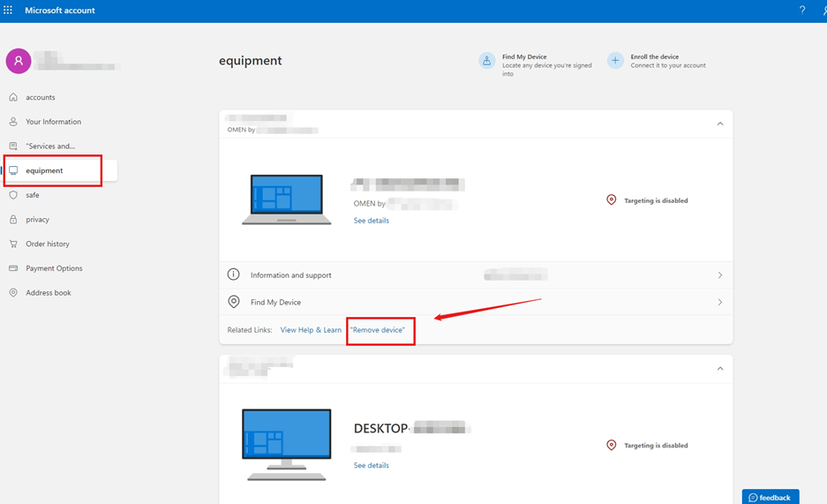Click the Find My Device row pin icon

[x=233, y=302]
